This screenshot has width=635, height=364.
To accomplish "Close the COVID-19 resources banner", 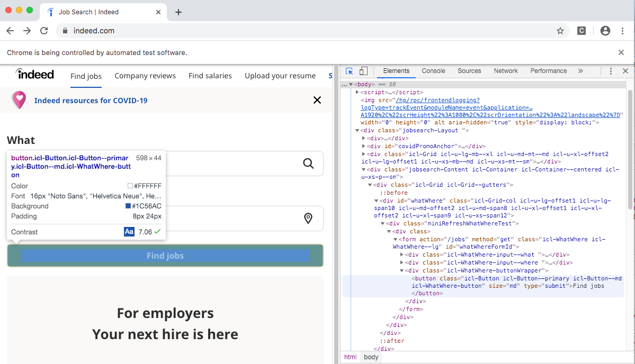I will coord(317,100).
